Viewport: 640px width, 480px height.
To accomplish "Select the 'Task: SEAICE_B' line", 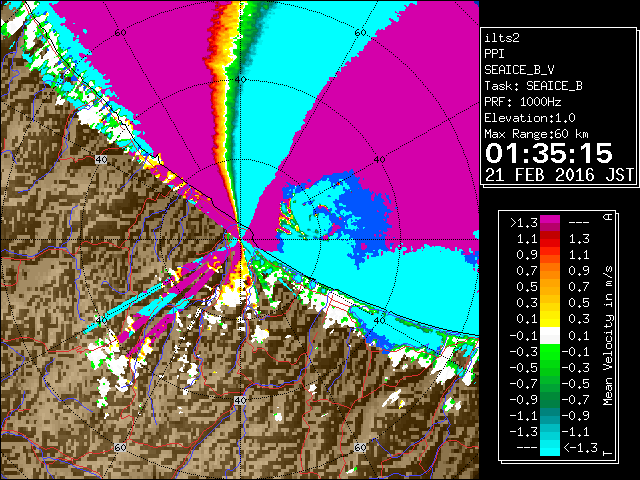I will [533, 86].
